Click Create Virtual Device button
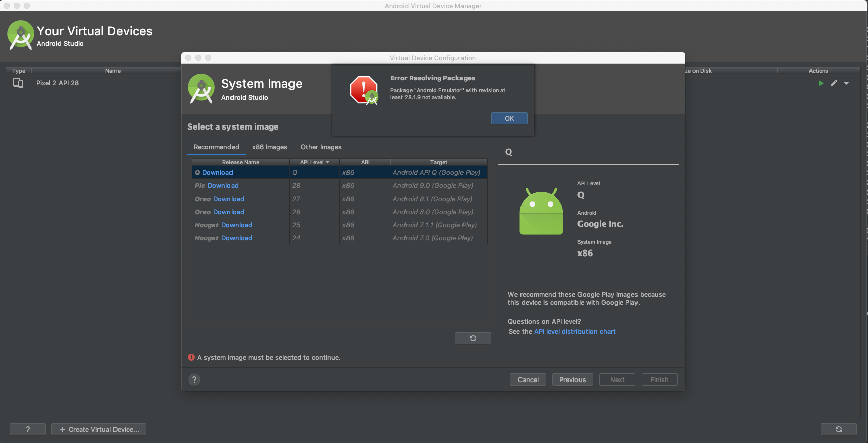Image resolution: width=868 pixels, height=443 pixels. point(99,429)
